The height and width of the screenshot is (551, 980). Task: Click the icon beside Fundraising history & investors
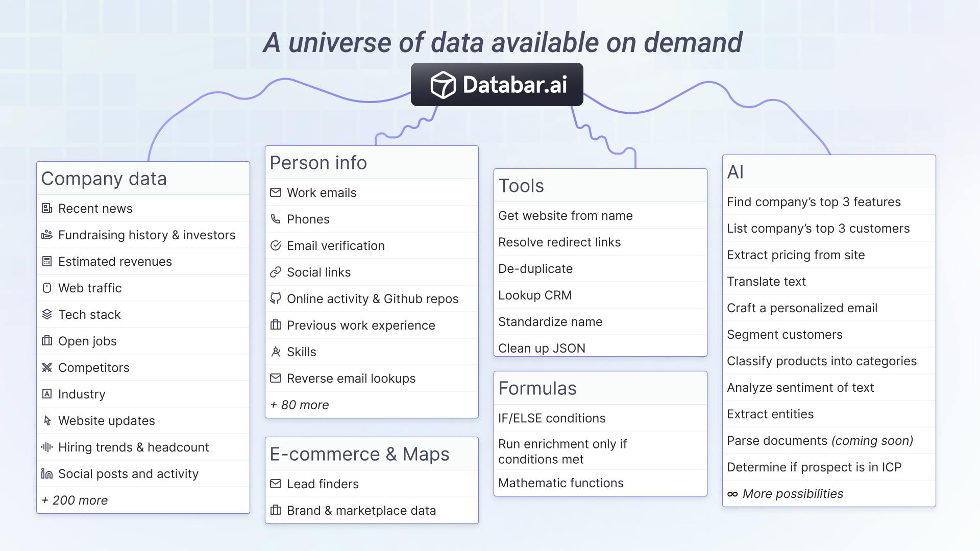[x=47, y=235]
